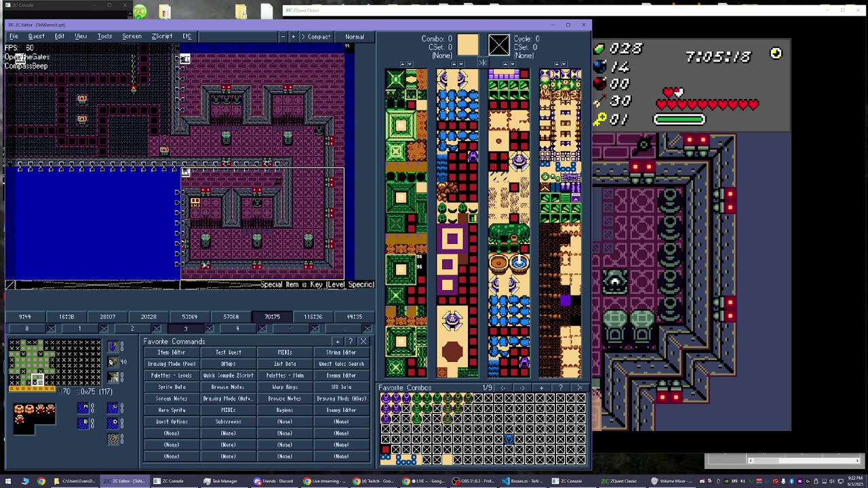Click the blue item icon beside minimap
The image size is (868, 488).
(x=113, y=347)
